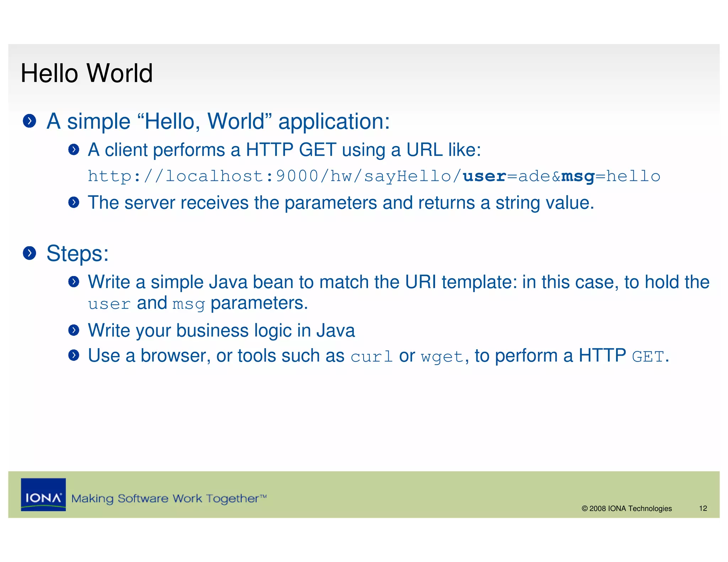The width and height of the screenshot is (728, 562).
Task: Click slide page number 12
Action: point(703,508)
